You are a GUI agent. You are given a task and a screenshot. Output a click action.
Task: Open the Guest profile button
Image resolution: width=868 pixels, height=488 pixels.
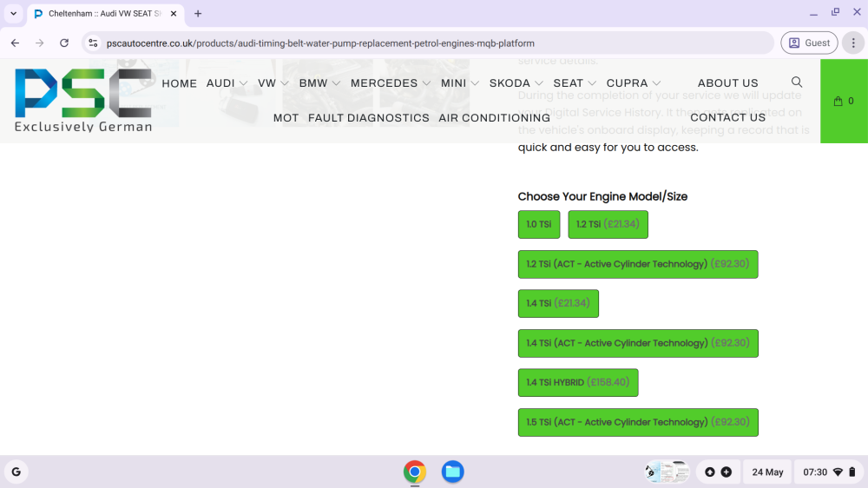[x=809, y=43]
